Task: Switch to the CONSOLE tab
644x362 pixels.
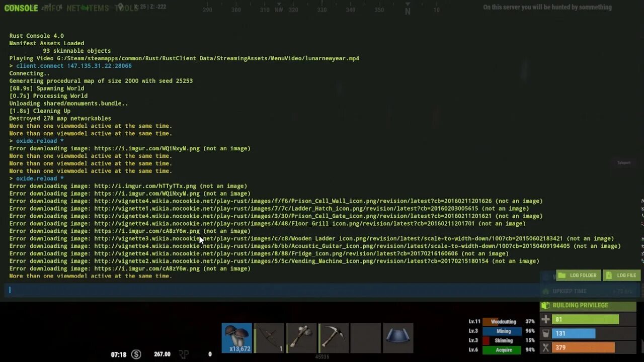Action: (21, 8)
